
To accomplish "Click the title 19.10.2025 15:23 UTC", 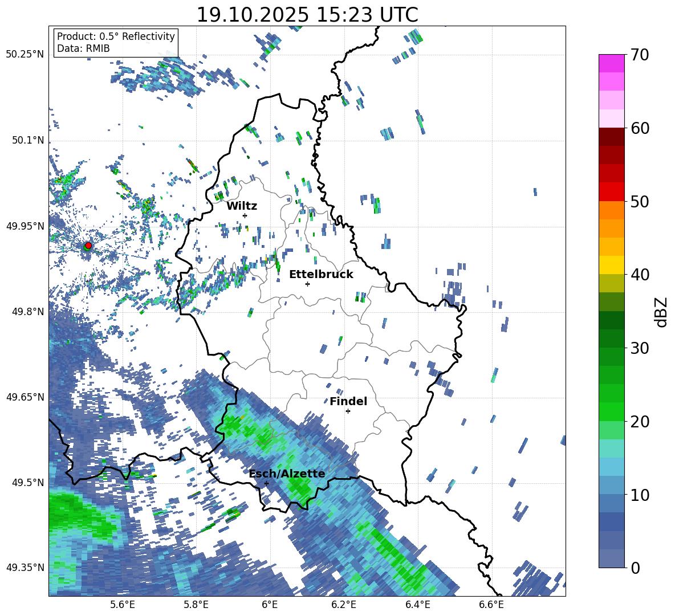I will [307, 15].
